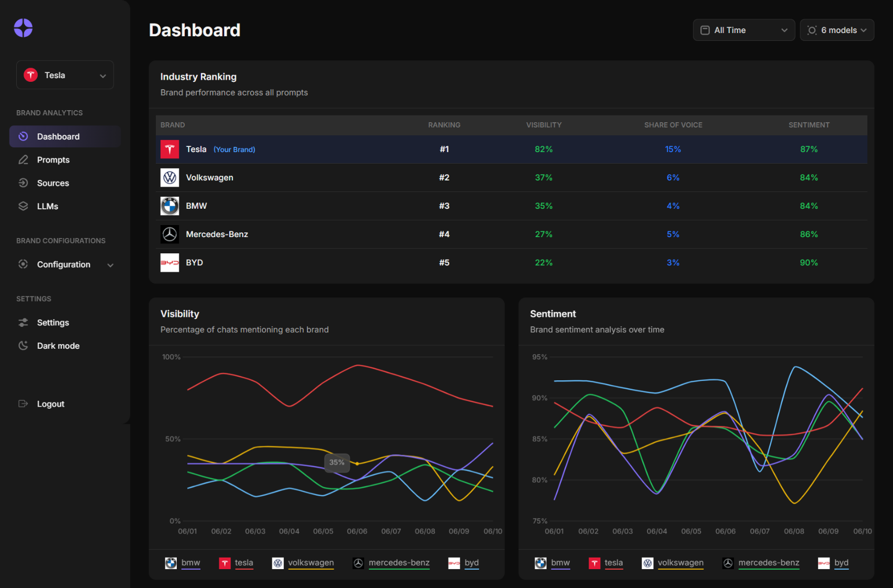Click the Mercedes-Benz logo in ranking table
This screenshot has width=893, height=588.
pyautogui.click(x=169, y=234)
